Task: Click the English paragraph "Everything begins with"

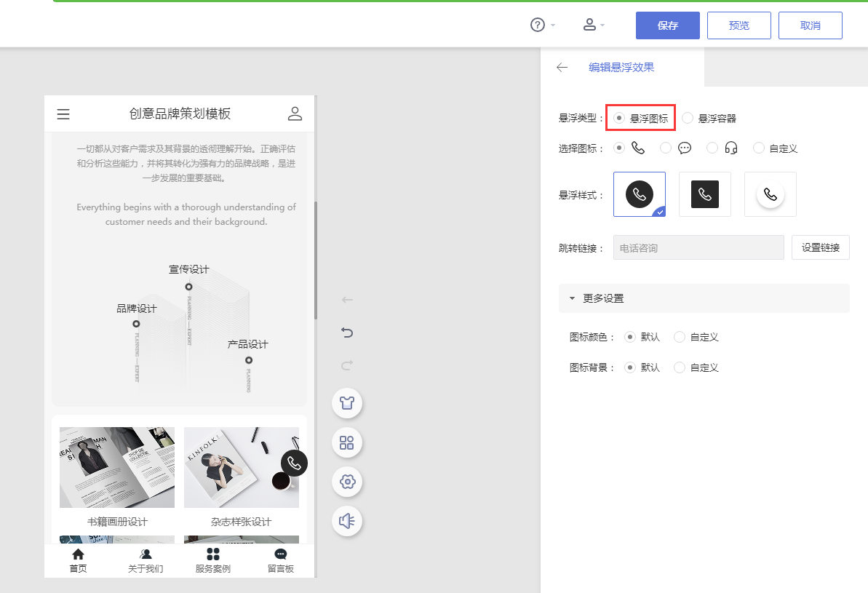Action: coord(186,214)
